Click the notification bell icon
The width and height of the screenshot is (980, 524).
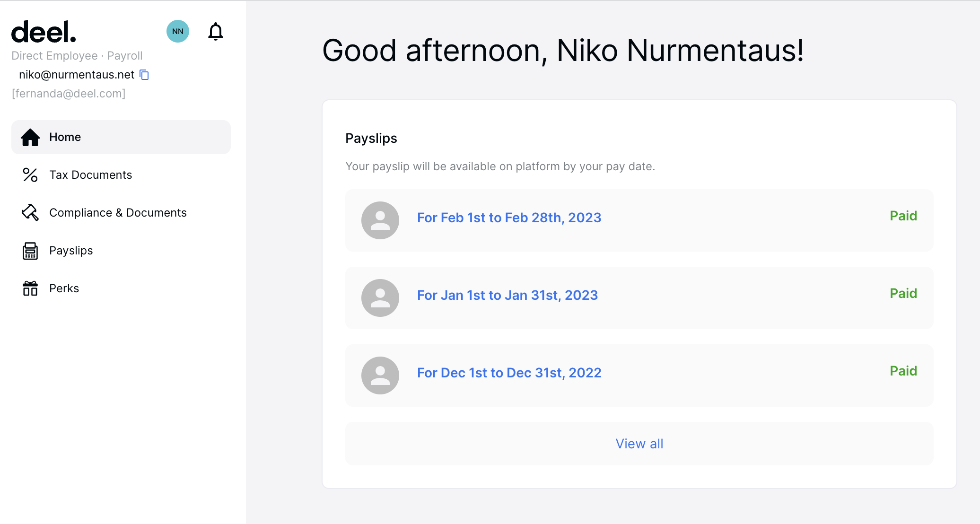(x=216, y=32)
